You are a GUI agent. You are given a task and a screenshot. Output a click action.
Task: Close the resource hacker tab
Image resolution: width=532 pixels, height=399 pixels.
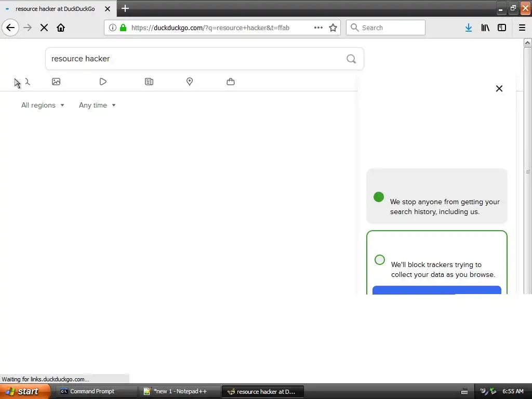[x=108, y=9]
